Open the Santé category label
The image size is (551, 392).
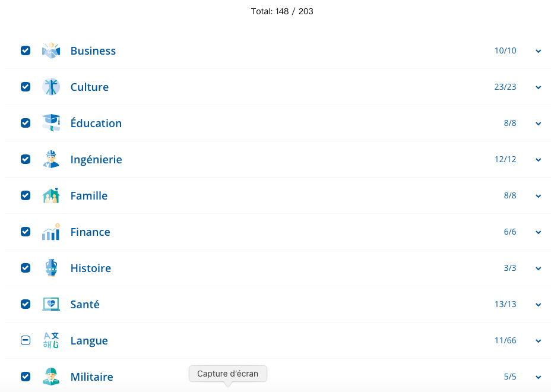click(85, 305)
